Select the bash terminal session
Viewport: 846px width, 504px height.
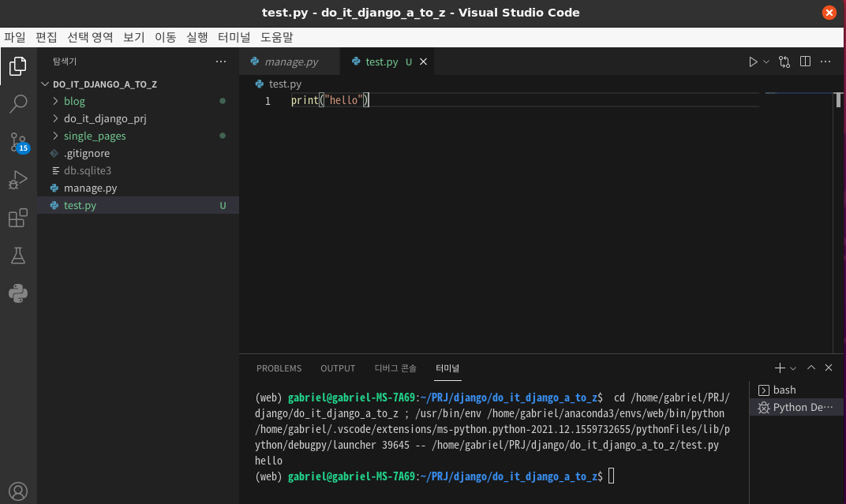click(797, 390)
